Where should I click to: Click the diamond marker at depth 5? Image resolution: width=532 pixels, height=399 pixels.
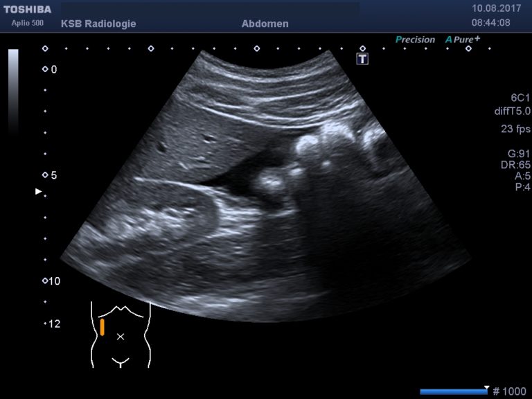(45, 175)
